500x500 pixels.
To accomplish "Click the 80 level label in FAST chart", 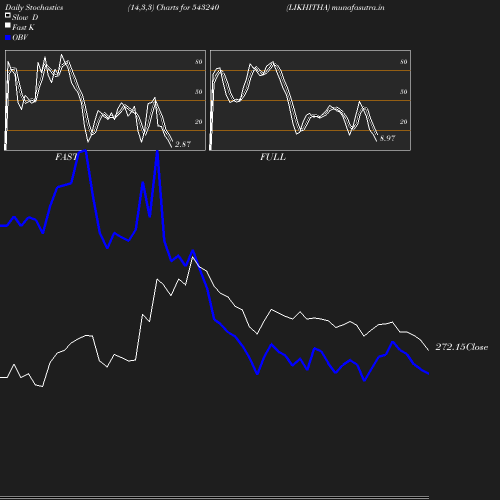I will point(199,62).
